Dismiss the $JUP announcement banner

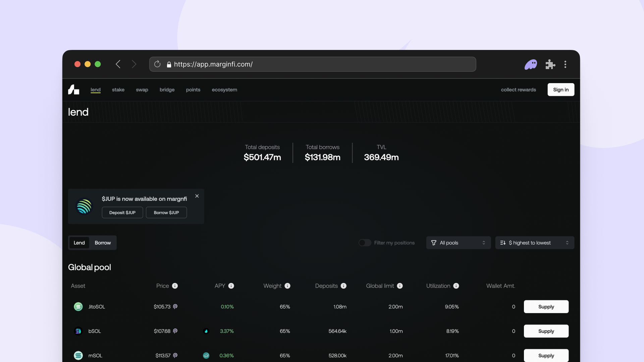tap(197, 196)
